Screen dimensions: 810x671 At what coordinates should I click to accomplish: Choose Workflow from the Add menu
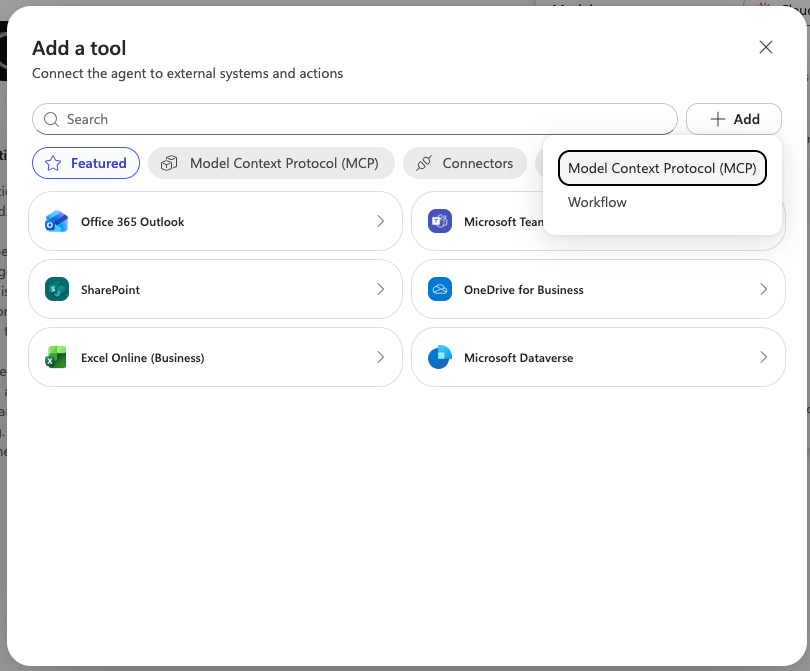tap(597, 202)
